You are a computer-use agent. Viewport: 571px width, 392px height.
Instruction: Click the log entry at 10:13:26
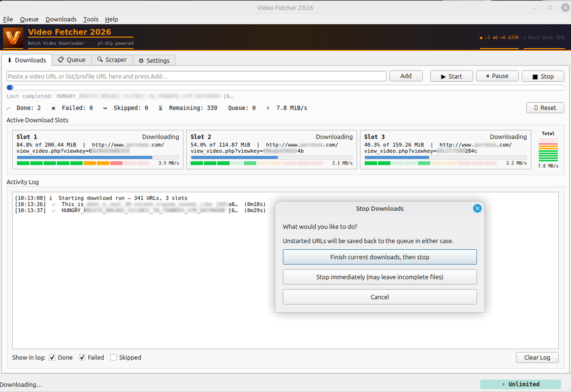coord(140,204)
